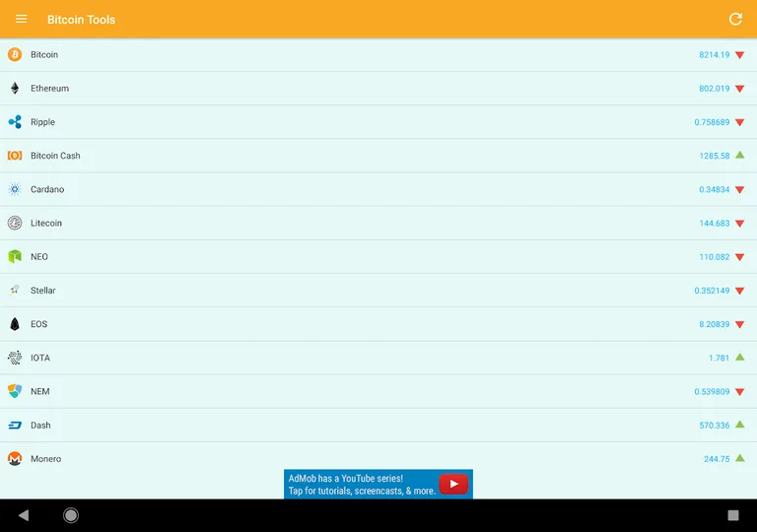Image resolution: width=757 pixels, height=532 pixels.
Task: Click the Litecoin logo icon
Action: 15,223
